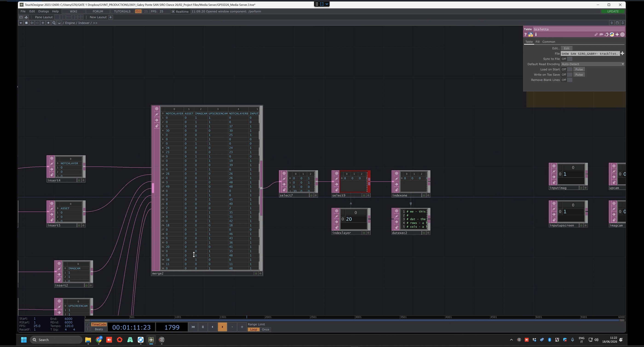Open bookmarks star icon in path bar
Screen dimensions: 644x347
point(48,23)
